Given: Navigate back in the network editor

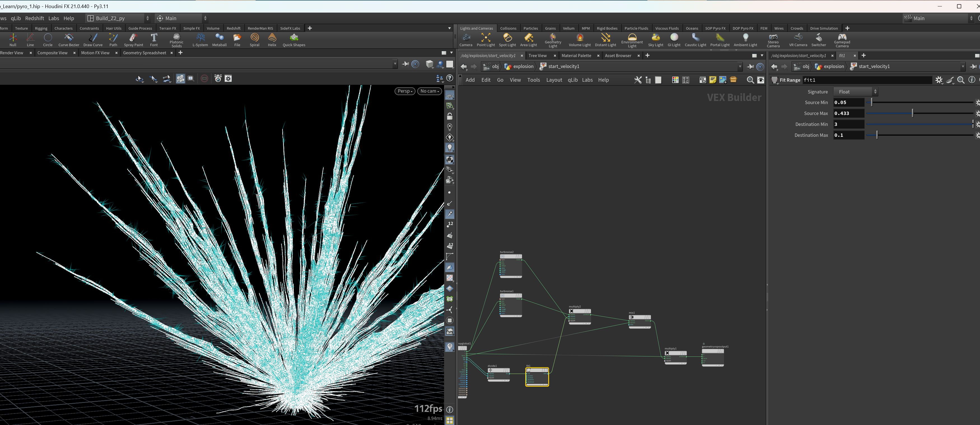Looking at the screenshot, I should 463,67.
